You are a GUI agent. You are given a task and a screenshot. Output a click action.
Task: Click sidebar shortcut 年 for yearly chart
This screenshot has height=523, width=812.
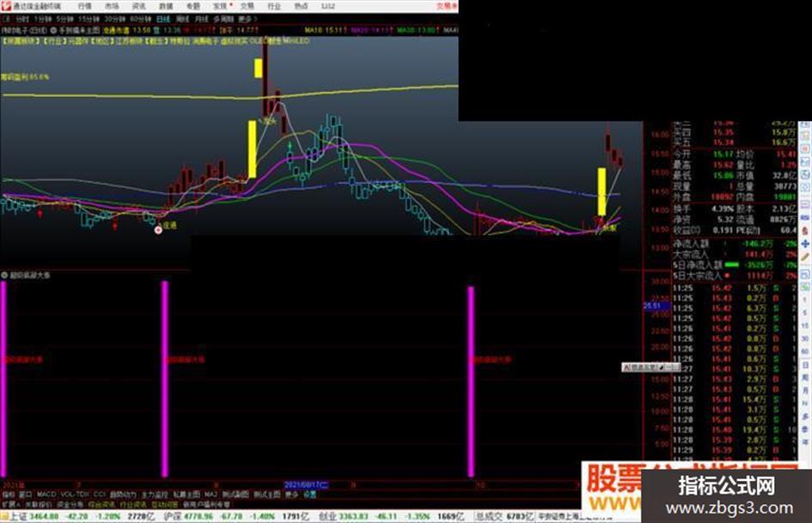[805, 441]
